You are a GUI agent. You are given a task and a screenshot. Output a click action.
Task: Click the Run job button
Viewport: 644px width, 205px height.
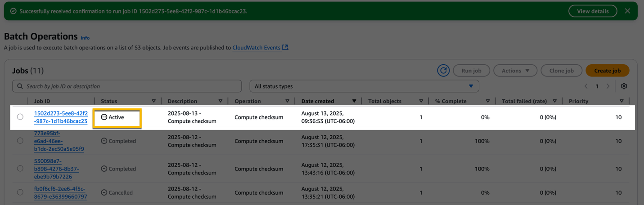click(x=471, y=71)
